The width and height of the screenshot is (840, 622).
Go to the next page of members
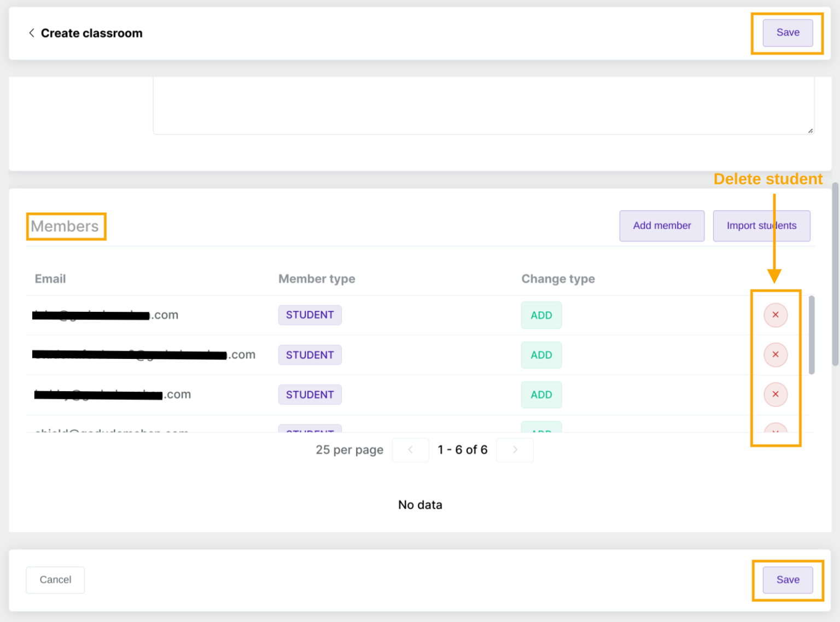pyautogui.click(x=514, y=450)
